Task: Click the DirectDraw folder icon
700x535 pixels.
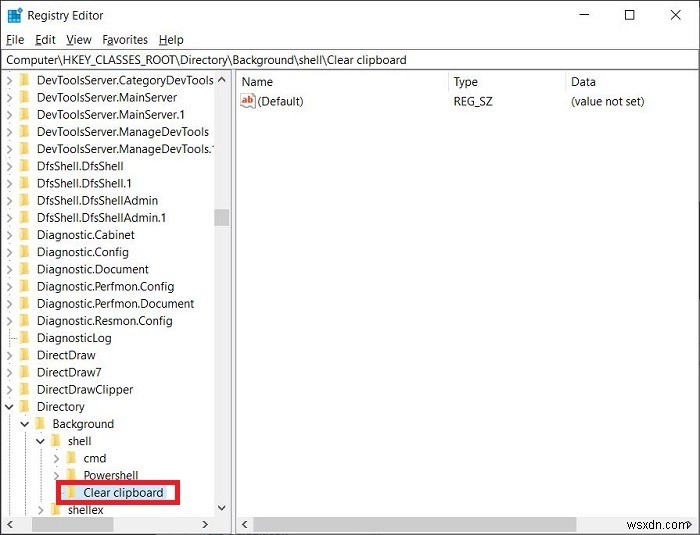Action: click(25, 355)
